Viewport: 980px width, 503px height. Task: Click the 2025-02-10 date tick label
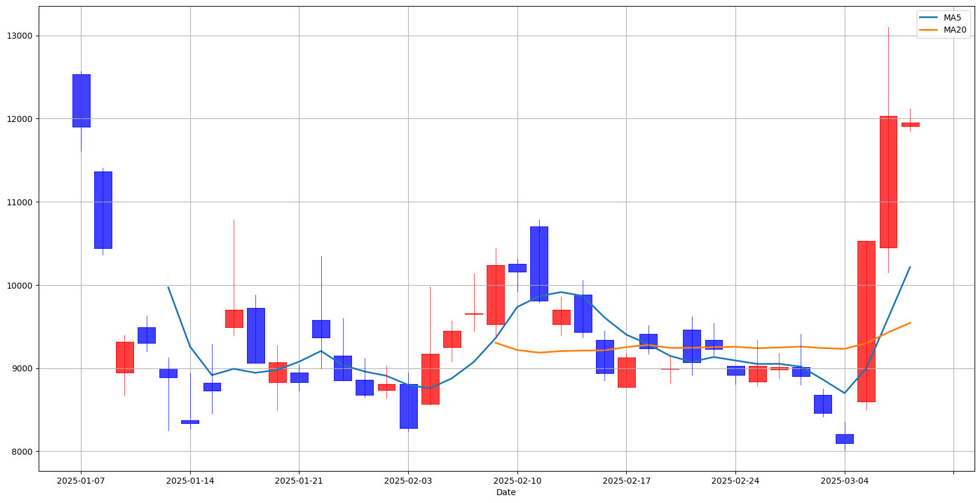[x=517, y=481]
